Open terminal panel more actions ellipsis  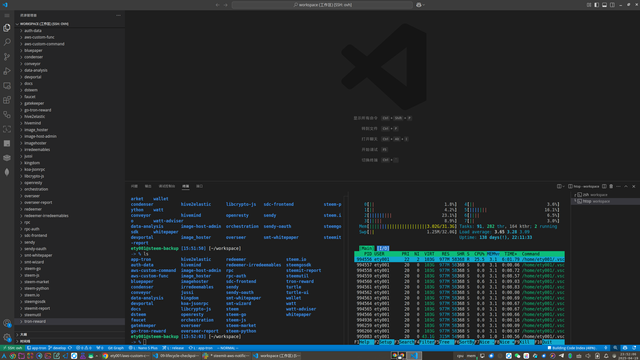point(618,187)
